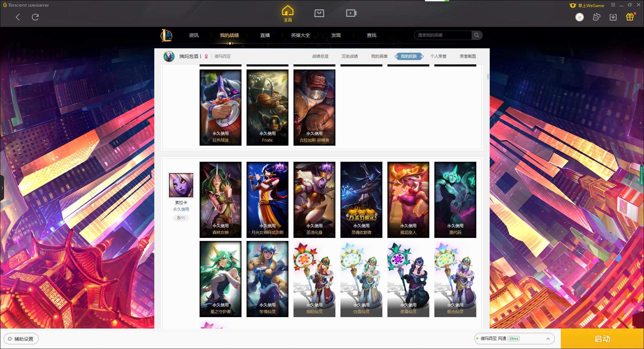Open 战绩总览 overview tab
The height and width of the screenshot is (349, 644).
[320, 56]
